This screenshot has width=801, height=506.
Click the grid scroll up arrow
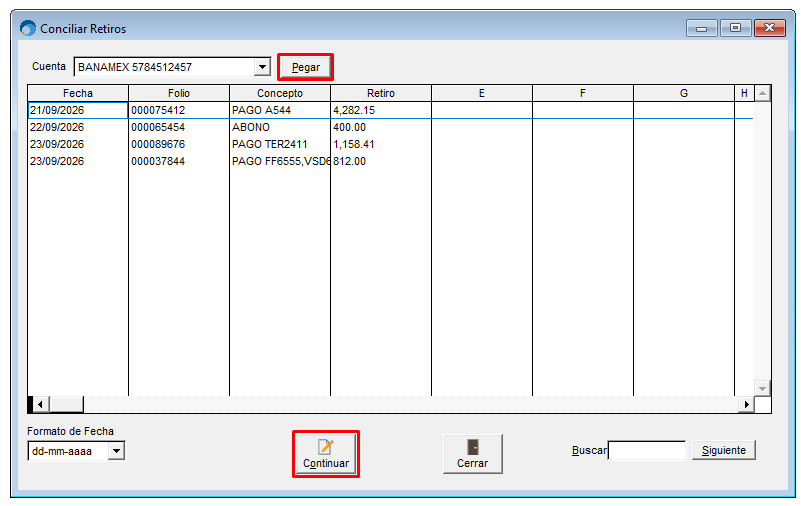pyautogui.click(x=762, y=93)
